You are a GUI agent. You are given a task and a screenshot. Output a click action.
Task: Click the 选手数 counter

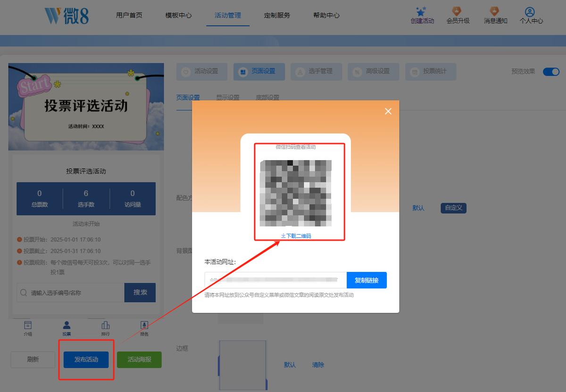point(86,199)
